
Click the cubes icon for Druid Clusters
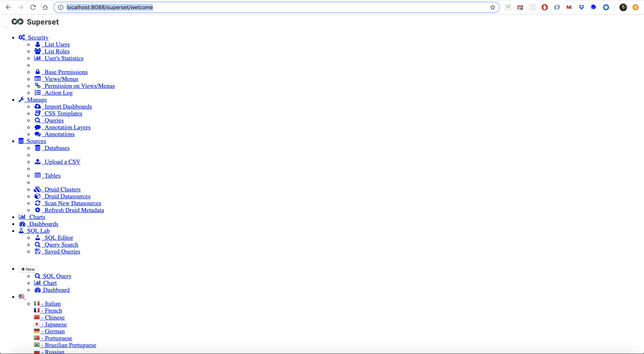38,189
